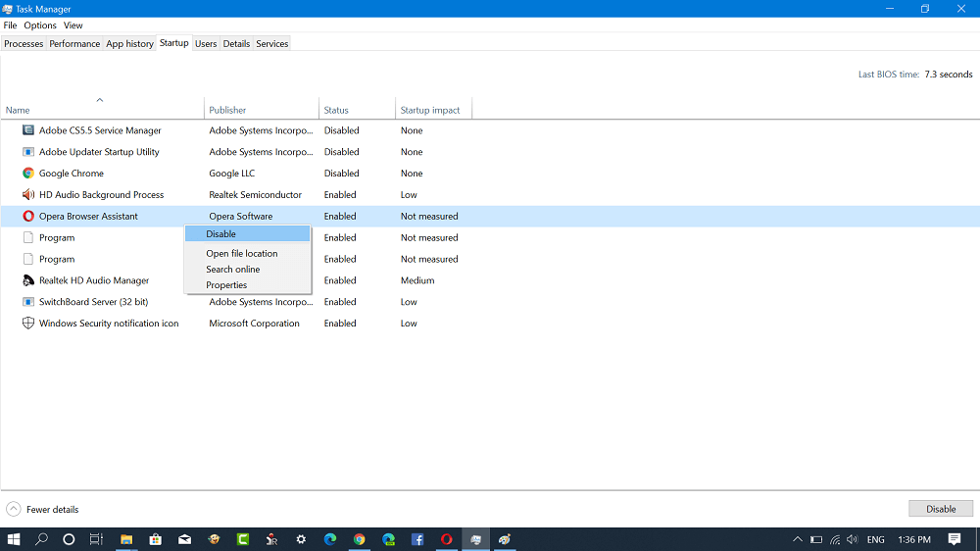Switch to the App history tab
The height and width of the screenshot is (551, 980).
[x=129, y=43]
